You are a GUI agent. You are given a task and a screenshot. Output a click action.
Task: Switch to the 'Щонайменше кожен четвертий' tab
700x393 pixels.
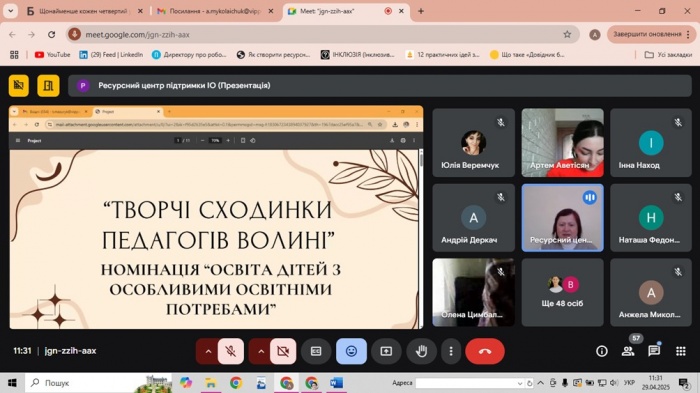point(83,11)
